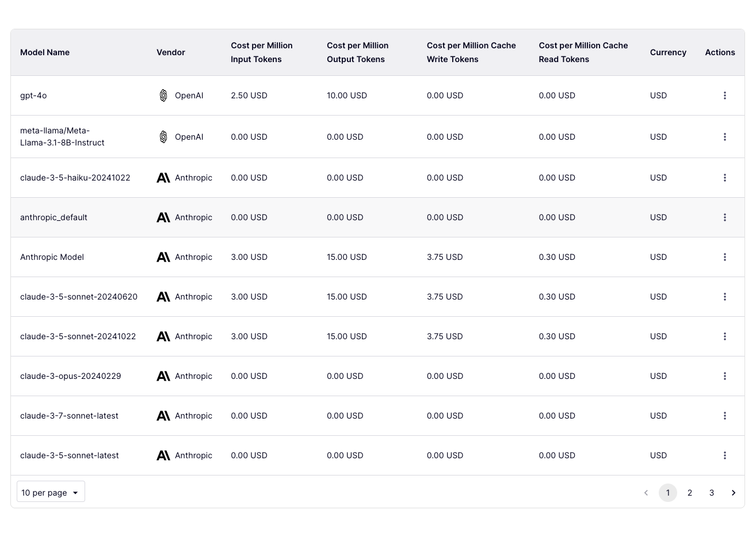Click the previous page chevron
The width and height of the screenshot is (756, 533).
tap(646, 493)
